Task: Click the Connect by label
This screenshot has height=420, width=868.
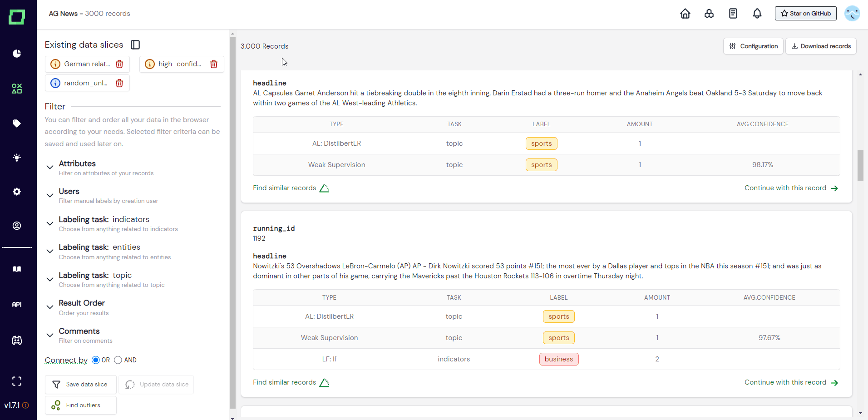Action: click(66, 360)
